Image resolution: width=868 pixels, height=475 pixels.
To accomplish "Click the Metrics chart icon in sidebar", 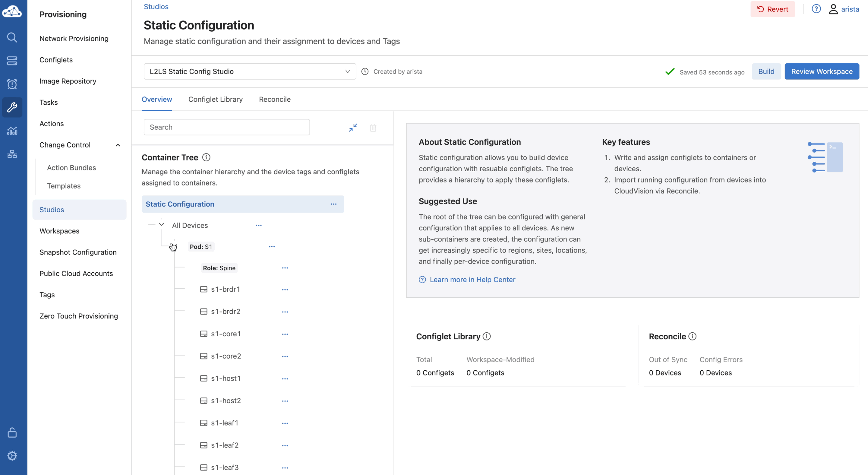I will point(12,131).
